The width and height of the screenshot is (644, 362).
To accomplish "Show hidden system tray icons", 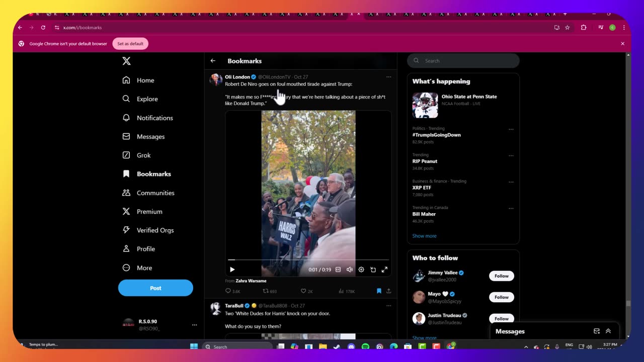I will (x=526, y=347).
